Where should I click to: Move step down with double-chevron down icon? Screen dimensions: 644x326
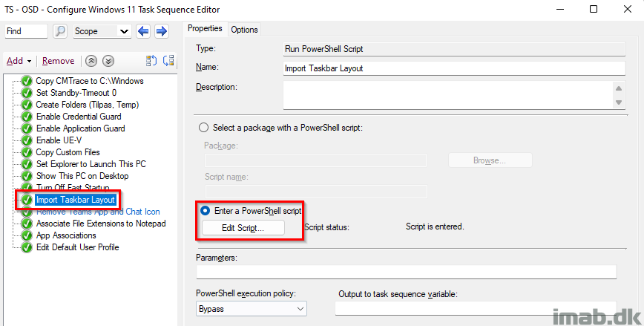coord(108,61)
